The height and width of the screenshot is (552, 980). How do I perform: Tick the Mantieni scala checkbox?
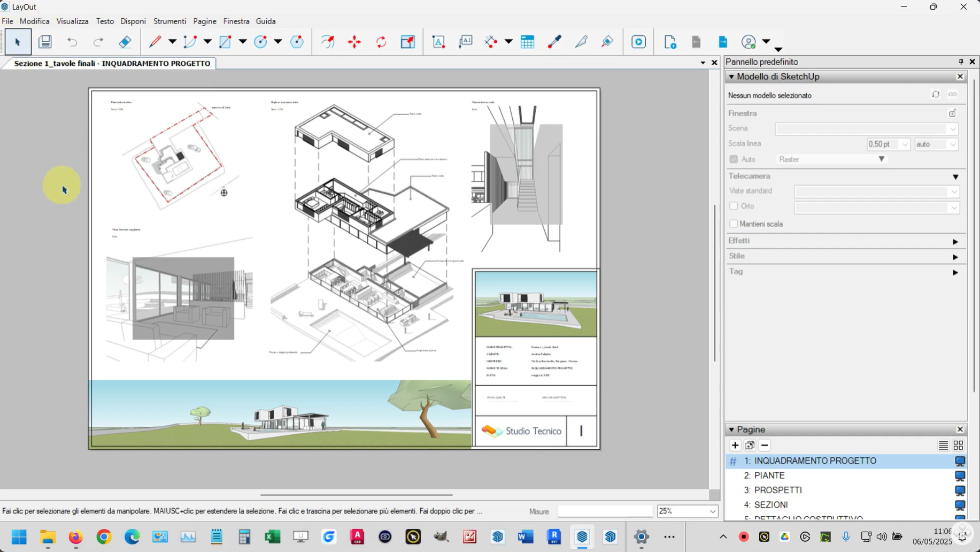click(x=734, y=224)
